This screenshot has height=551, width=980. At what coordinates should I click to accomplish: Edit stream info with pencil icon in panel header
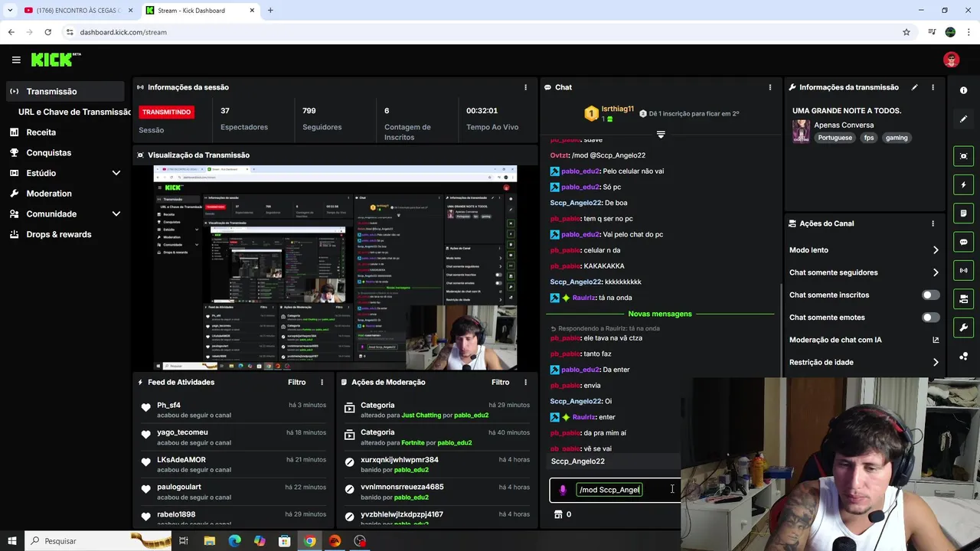(914, 87)
